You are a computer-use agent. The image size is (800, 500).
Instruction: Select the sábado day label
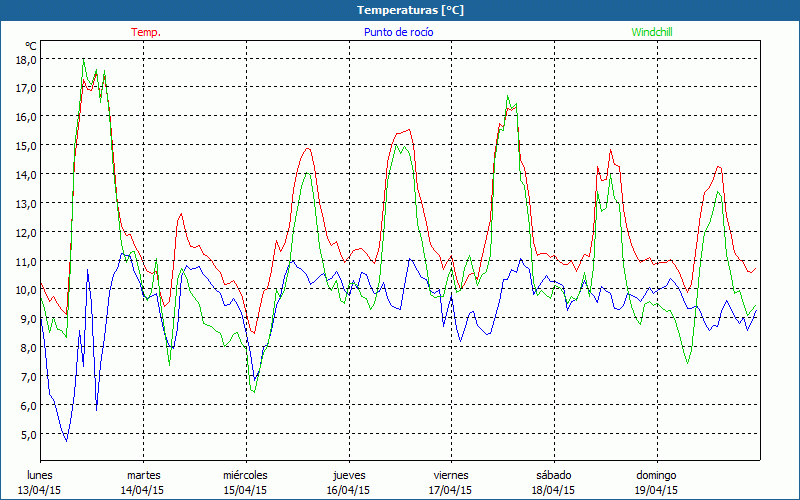[x=553, y=475]
